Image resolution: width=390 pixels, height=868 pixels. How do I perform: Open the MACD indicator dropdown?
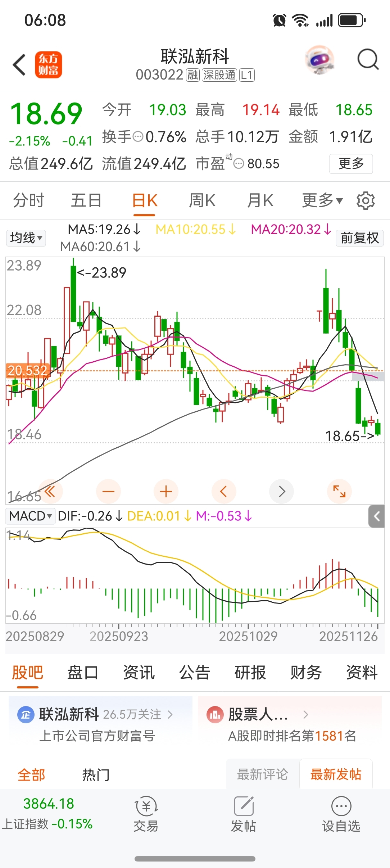coord(31,516)
